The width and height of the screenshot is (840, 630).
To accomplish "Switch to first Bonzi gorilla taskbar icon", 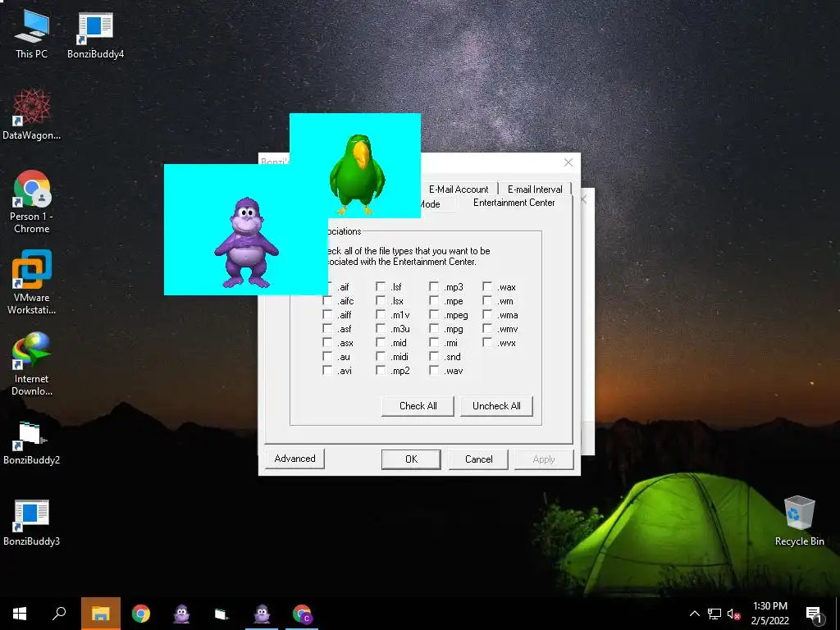I will (x=181, y=614).
